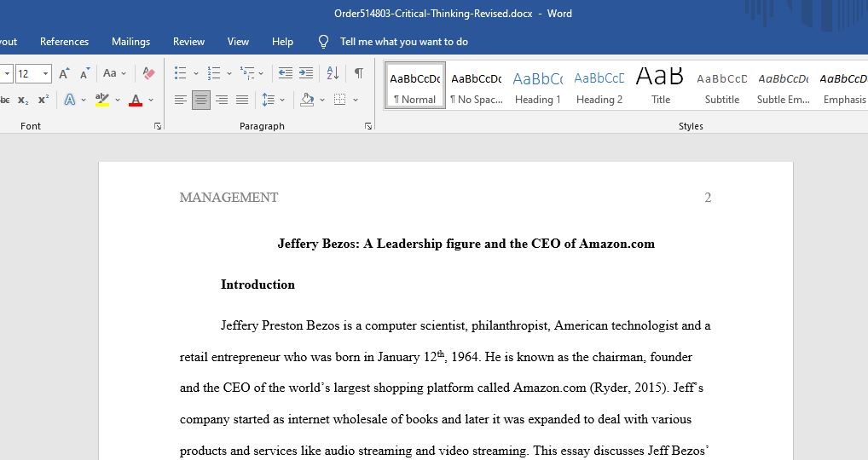
Task: Open numbering library dropdown arrow
Action: tap(229, 73)
